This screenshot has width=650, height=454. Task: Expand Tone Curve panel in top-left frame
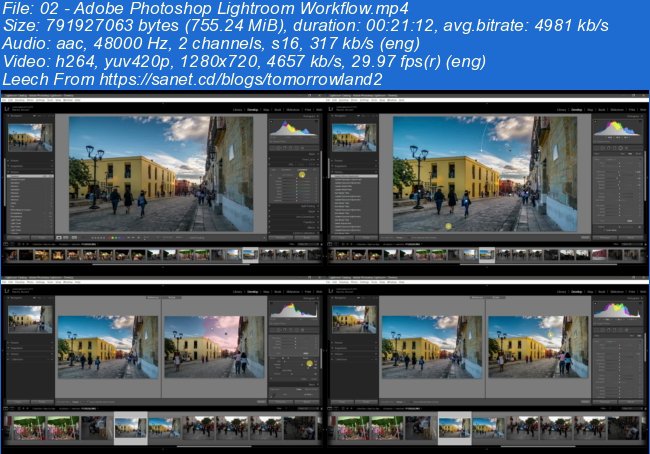(293, 159)
